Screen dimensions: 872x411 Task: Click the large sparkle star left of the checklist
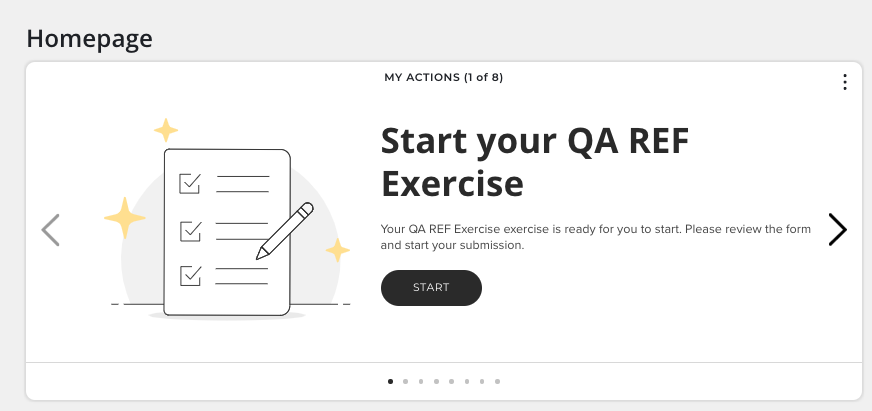coord(125,217)
